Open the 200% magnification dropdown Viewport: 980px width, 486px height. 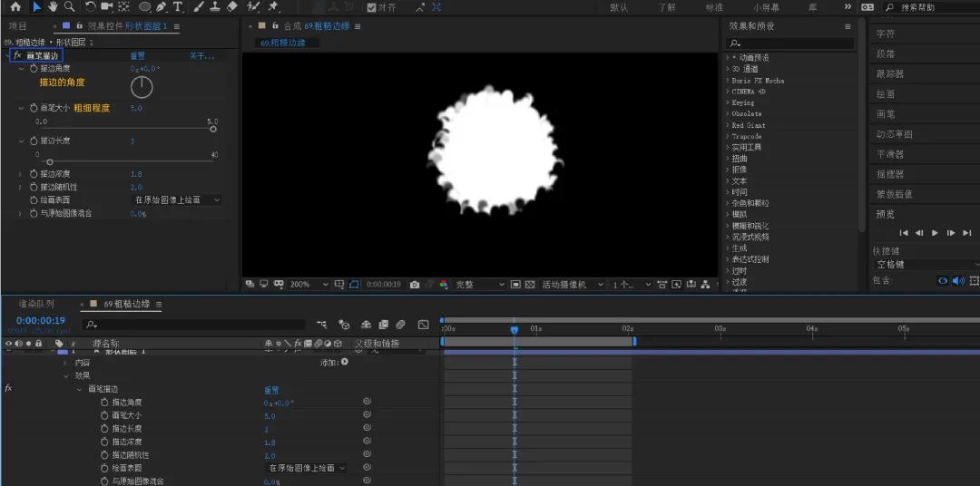[309, 284]
